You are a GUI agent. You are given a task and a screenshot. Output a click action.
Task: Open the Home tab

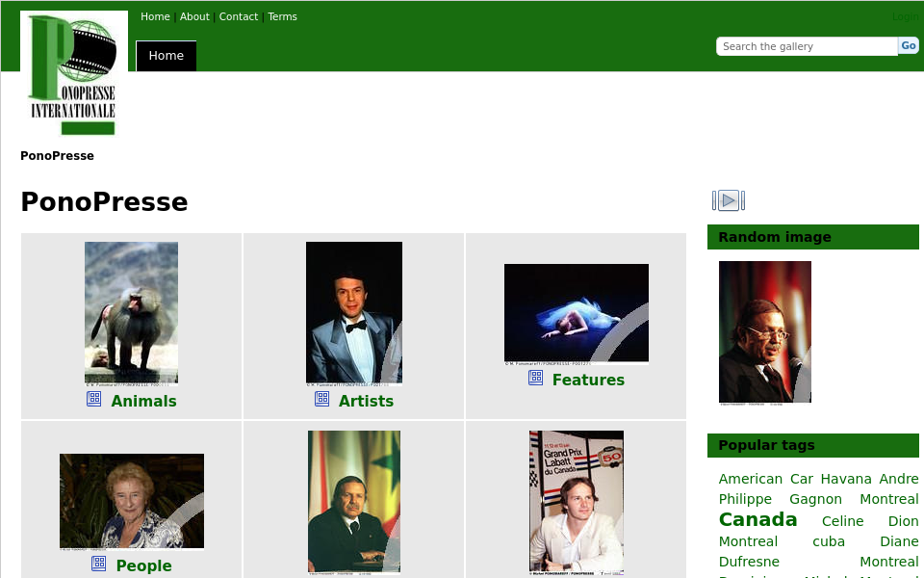[166, 56]
